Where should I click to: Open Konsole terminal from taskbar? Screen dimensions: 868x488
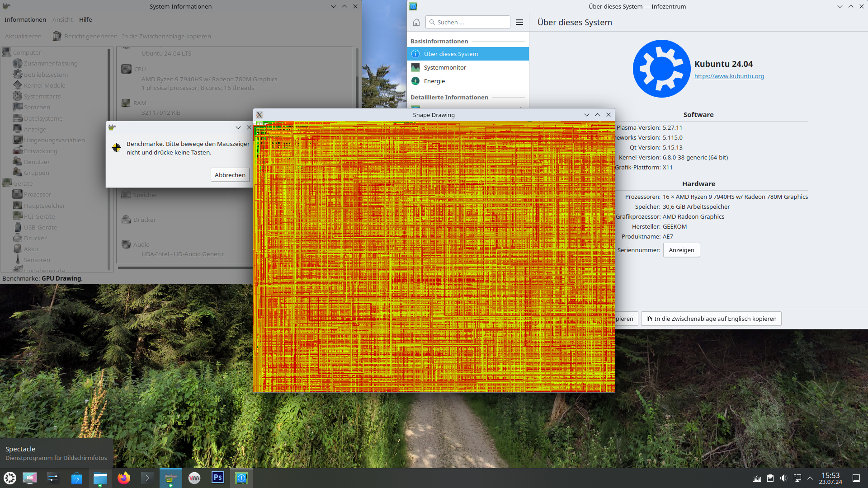(x=147, y=478)
